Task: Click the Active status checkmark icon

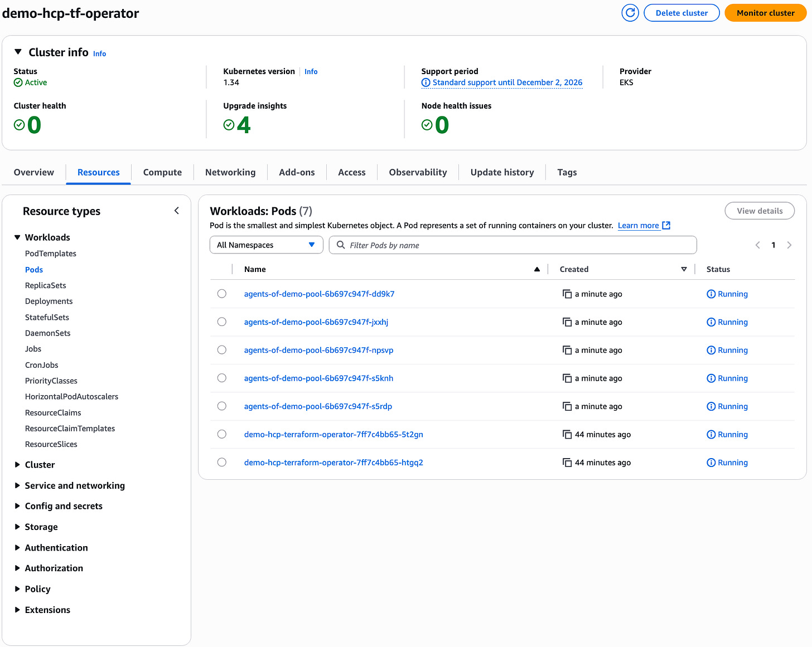Action: point(18,82)
